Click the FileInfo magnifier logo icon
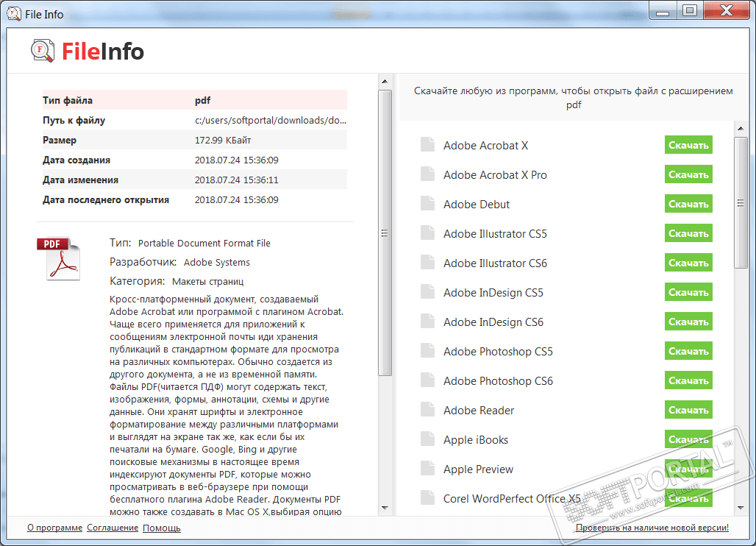756x546 pixels. (x=43, y=51)
